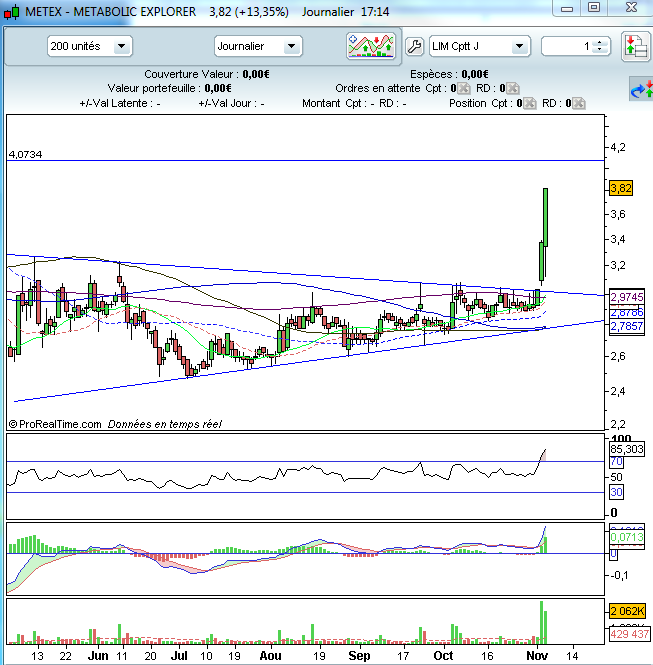This screenshot has height=665, width=653.
Task: Close the METEX chart window
Action: click(631, 8)
